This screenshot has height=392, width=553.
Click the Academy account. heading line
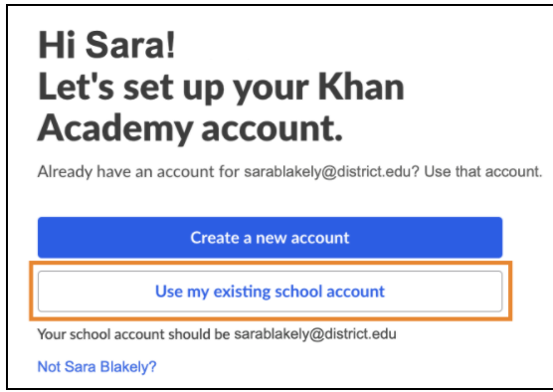190,128
